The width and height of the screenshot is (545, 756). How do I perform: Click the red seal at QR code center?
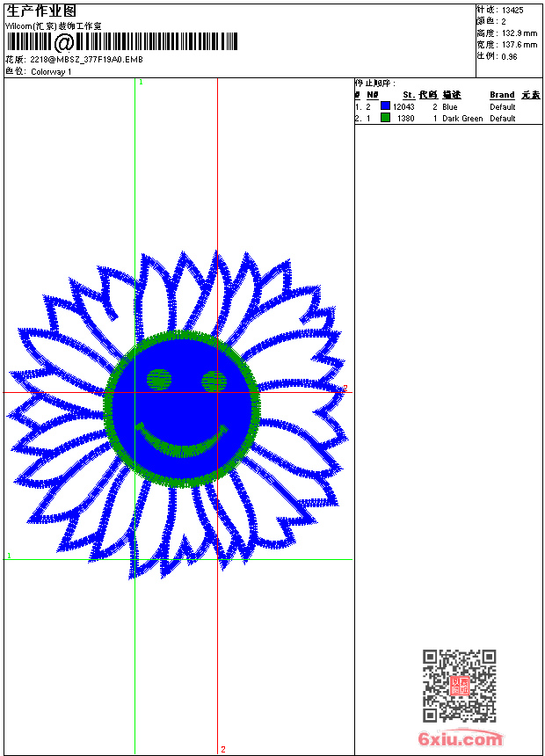459,687
